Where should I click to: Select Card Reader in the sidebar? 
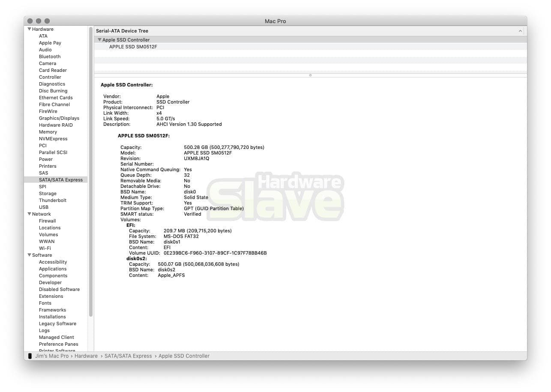[x=53, y=70]
